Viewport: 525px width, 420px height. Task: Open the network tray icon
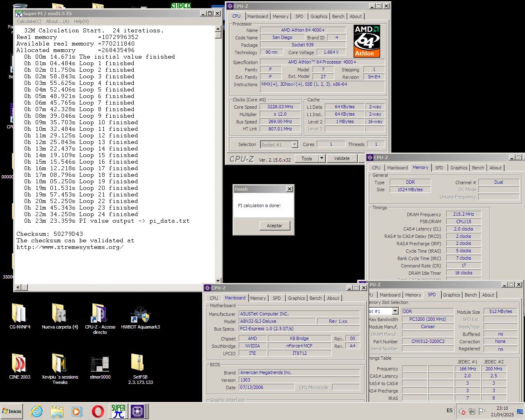click(472, 412)
